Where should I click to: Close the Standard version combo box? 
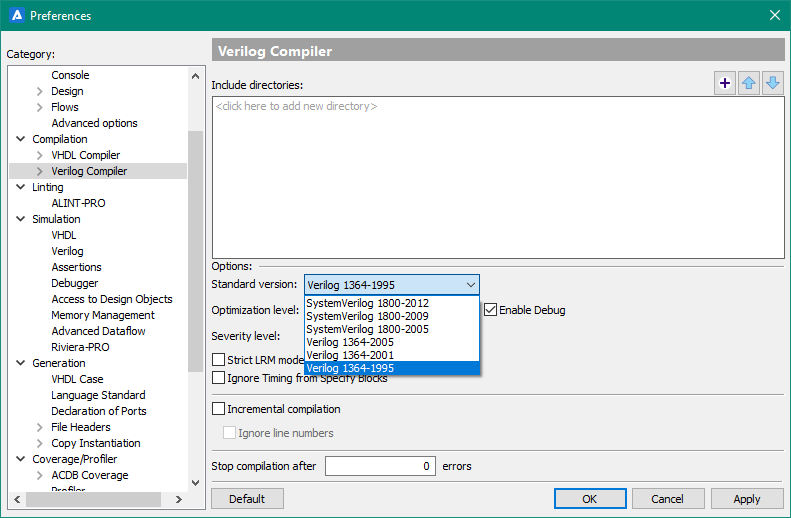(x=471, y=285)
